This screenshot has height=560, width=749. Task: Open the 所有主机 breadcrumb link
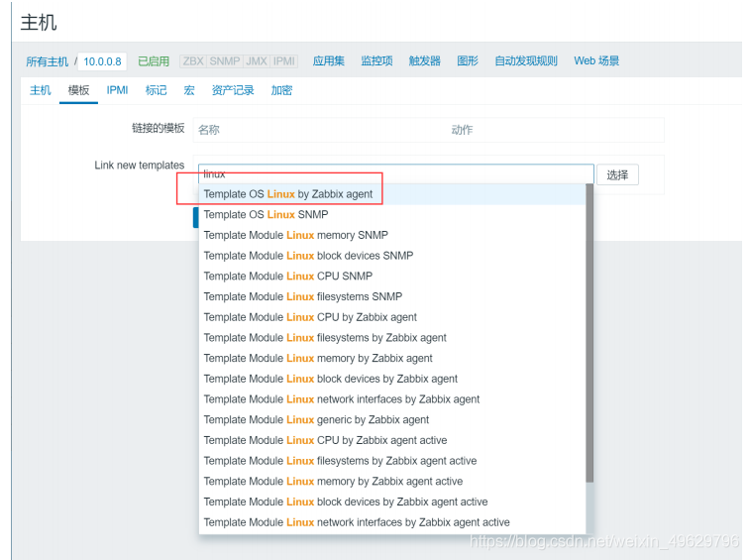click(47, 61)
